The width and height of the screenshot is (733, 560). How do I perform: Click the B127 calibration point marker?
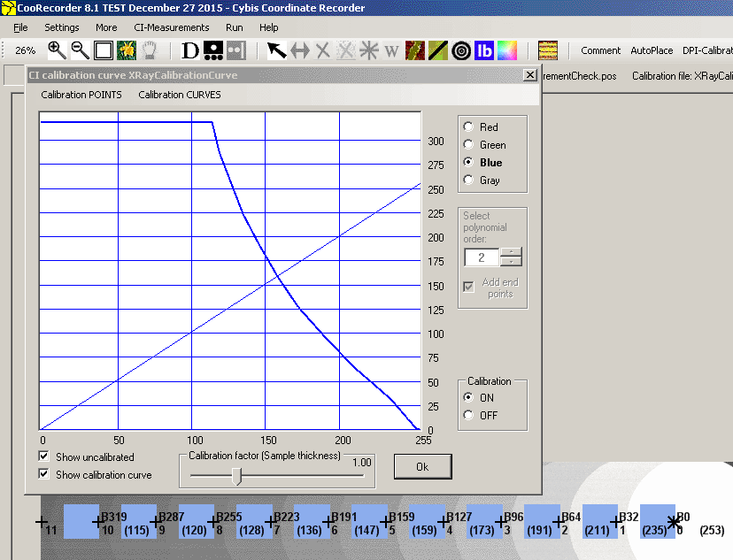click(443, 522)
